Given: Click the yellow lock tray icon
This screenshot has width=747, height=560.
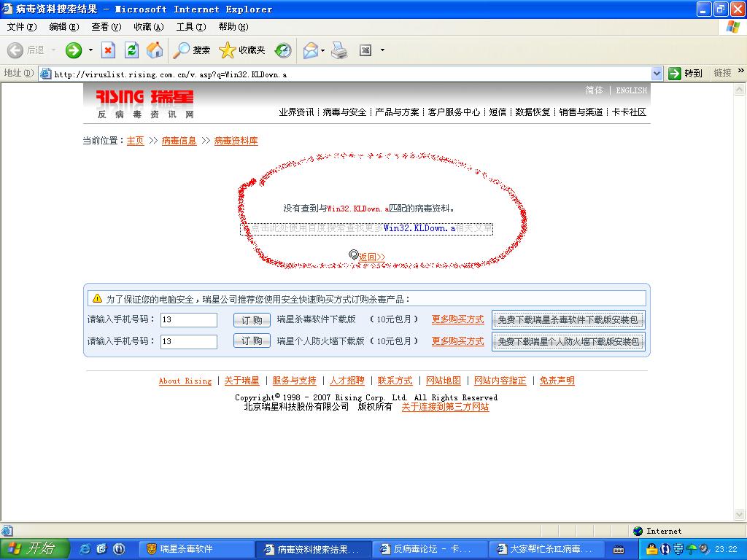Looking at the screenshot, I should (x=651, y=549).
